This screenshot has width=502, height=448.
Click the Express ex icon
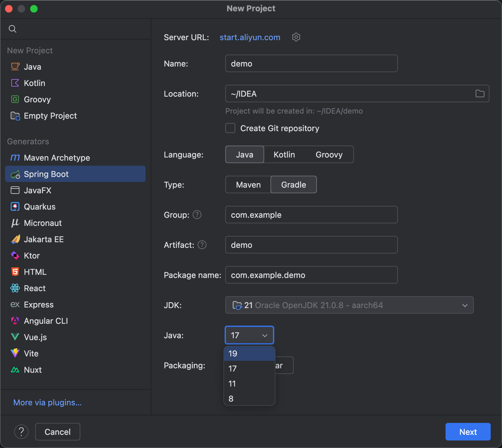click(15, 304)
